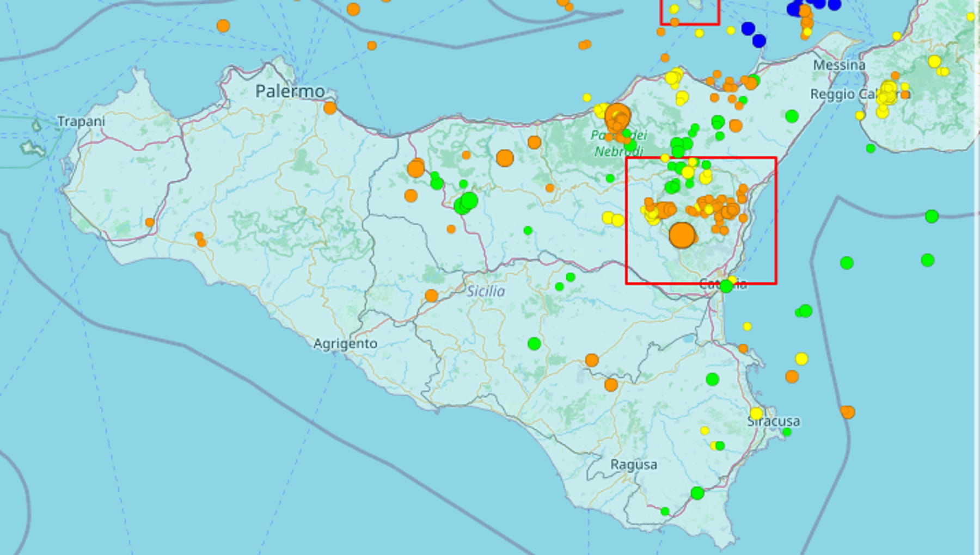980x555 pixels.
Task: Click the Reggio Calabria label
Action: (860, 94)
